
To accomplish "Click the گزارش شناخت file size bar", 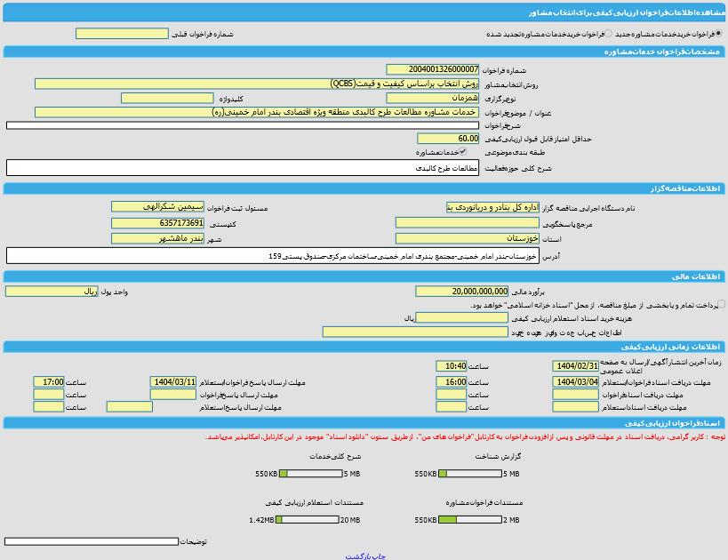I will pyautogui.click(x=470, y=474).
